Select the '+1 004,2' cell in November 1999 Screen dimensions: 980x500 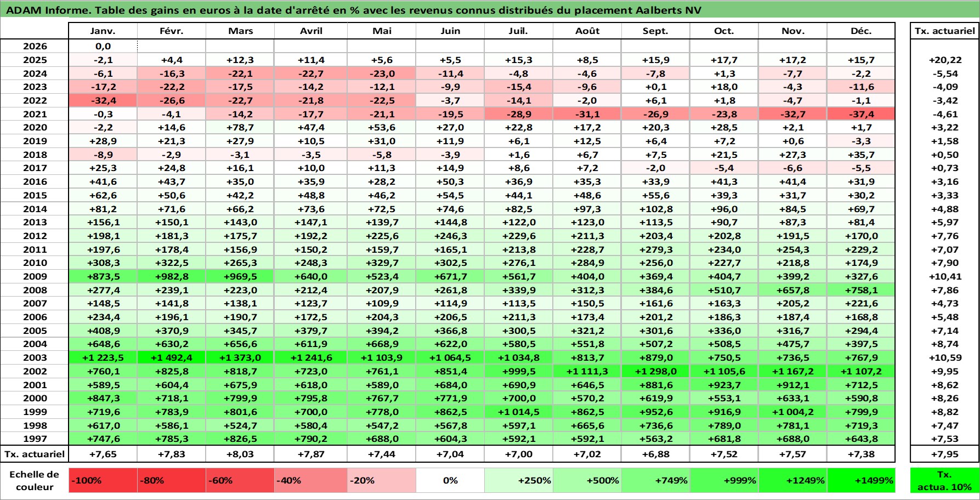pyautogui.click(x=792, y=412)
